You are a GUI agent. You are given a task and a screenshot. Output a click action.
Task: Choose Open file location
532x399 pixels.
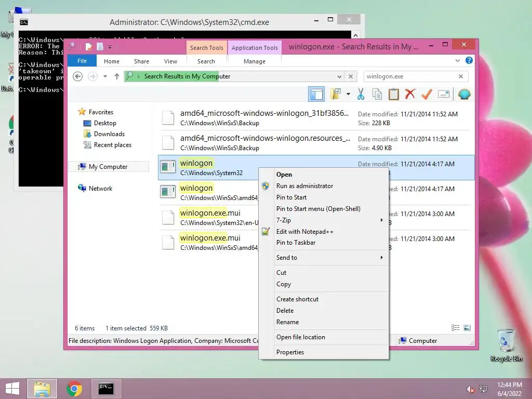[x=324, y=337]
